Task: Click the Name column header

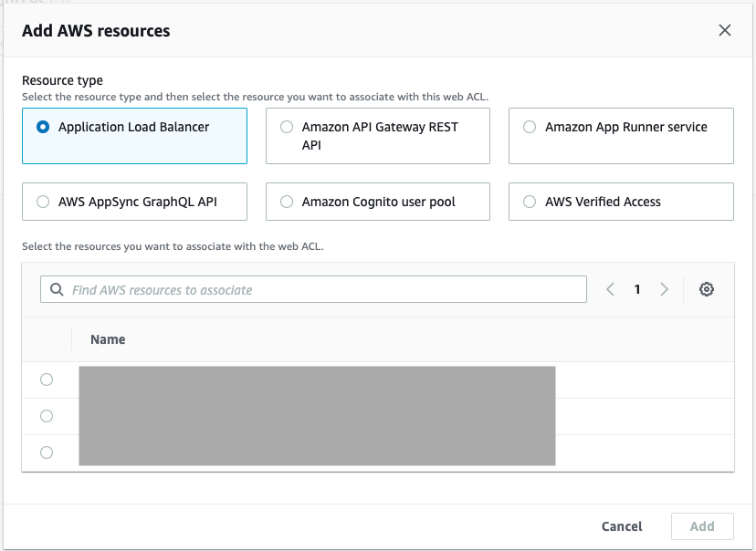Action: [107, 339]
